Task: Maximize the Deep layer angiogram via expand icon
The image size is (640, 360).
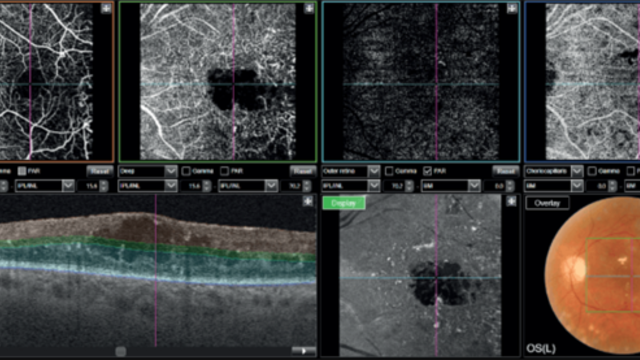Action: 309,8
